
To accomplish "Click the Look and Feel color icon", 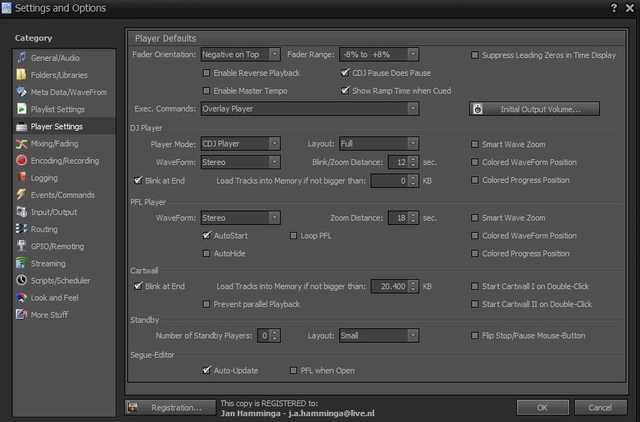I will coord(21,298).
